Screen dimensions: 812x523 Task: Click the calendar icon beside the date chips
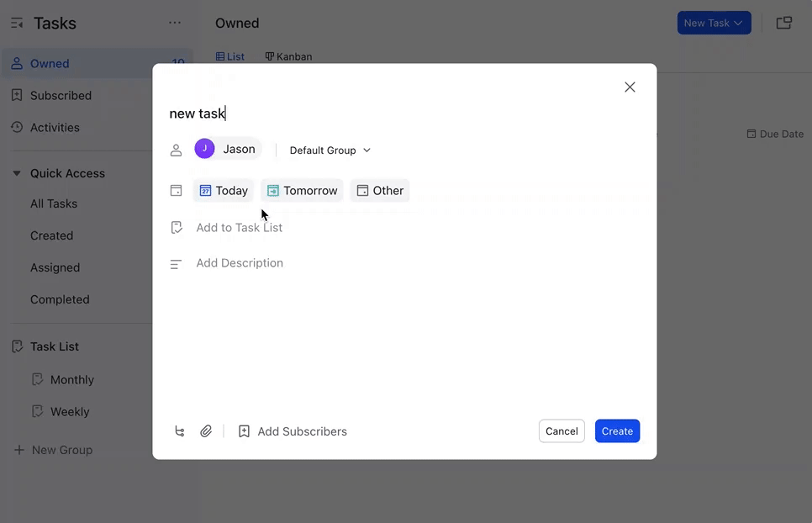(x=177, y=190)
